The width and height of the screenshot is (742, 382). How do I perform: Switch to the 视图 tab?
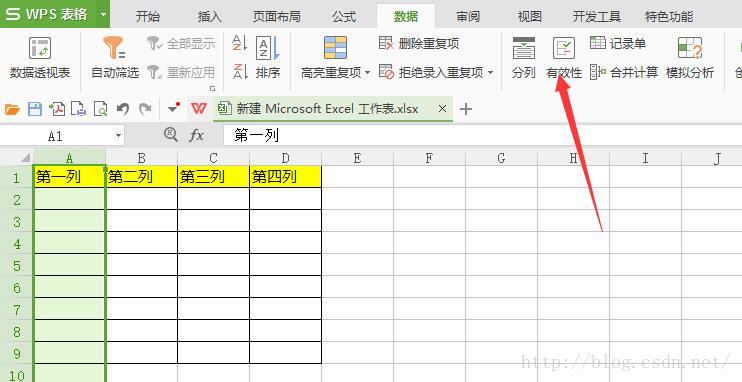pyautogui.click(x=530, y=17)
